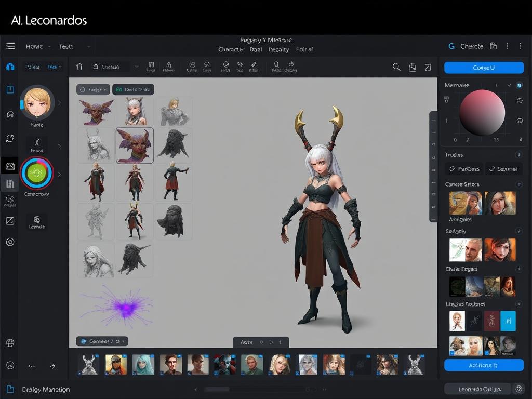Open Characte panel at top right
Viewport: 532px width, 399px height.
pyautogui.click(x=472, y=46)
